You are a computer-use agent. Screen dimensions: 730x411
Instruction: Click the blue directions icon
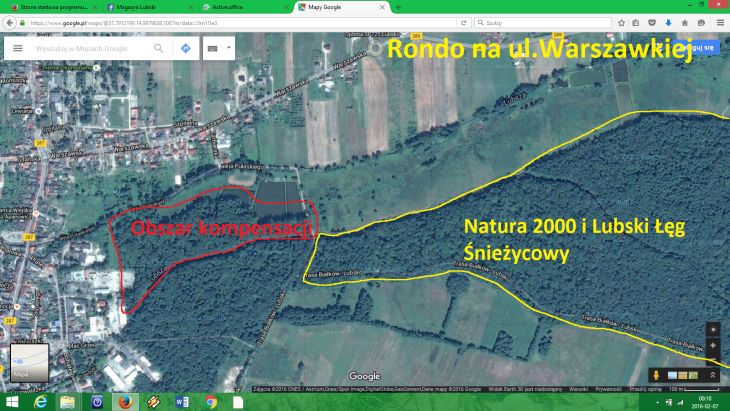pyautogui.click(x=185, y=48)
